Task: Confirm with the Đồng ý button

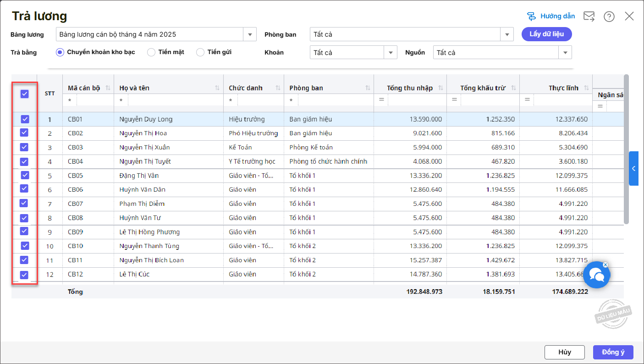Action: tap(613, 352)
